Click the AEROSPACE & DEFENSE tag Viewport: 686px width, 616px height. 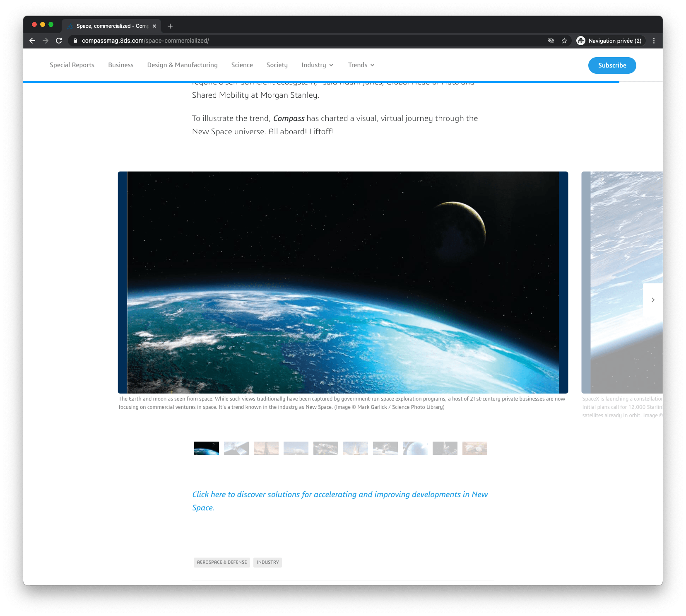(222, 563)
